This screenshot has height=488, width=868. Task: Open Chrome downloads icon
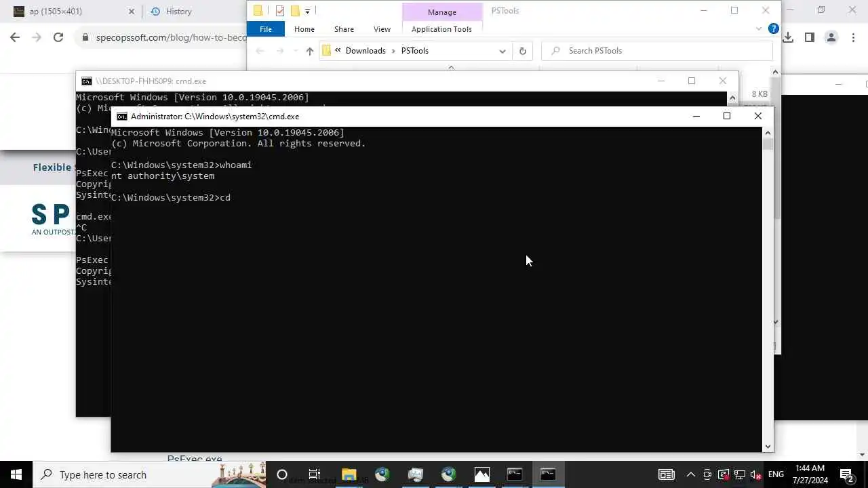pos(788,38)
